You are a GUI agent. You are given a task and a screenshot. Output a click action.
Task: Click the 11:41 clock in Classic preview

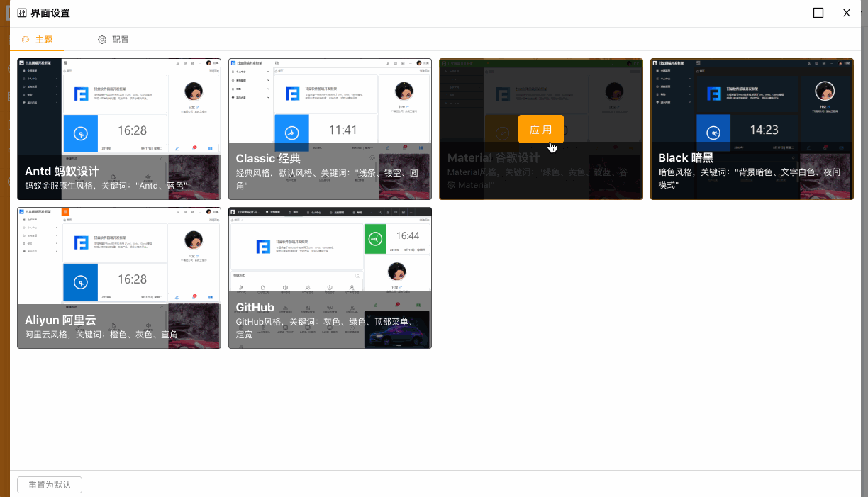pos(343,131)
